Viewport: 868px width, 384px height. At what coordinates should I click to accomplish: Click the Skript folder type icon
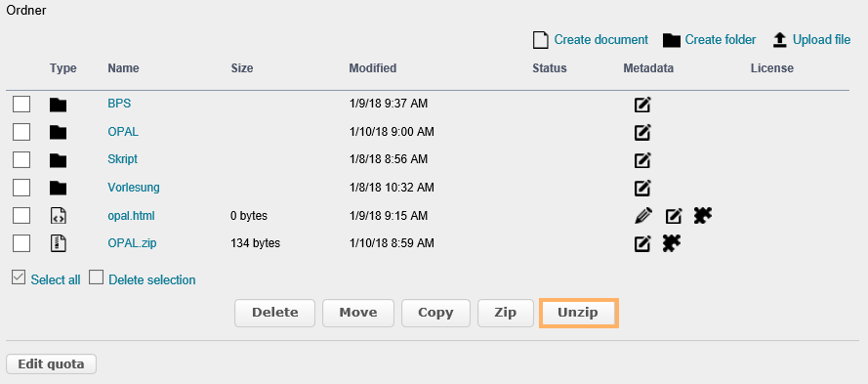coord(58,160)
